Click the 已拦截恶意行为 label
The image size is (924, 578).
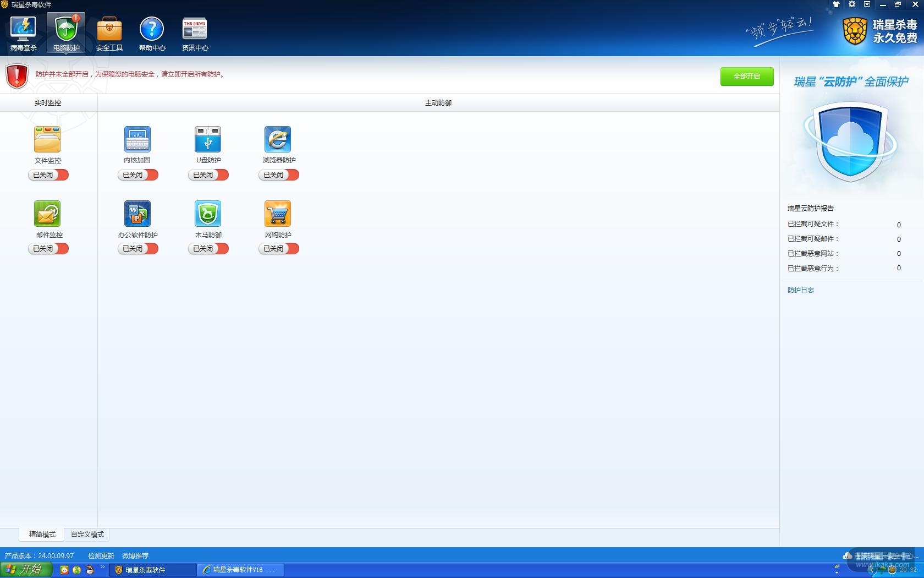813,269
